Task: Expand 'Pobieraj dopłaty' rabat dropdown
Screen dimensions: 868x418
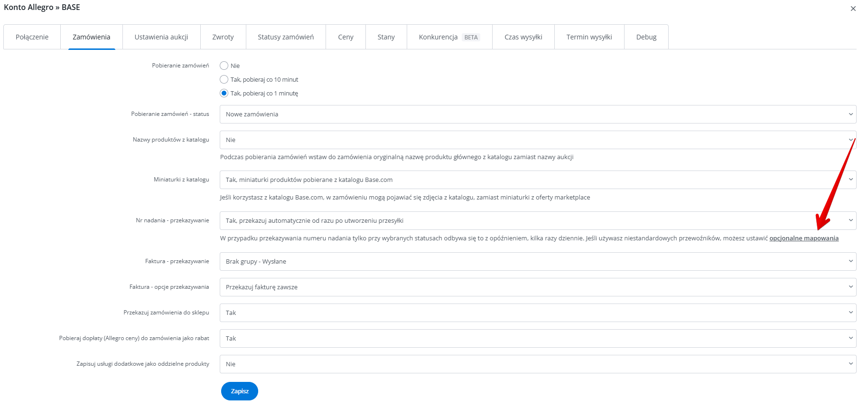Action: tap(537, 338)
